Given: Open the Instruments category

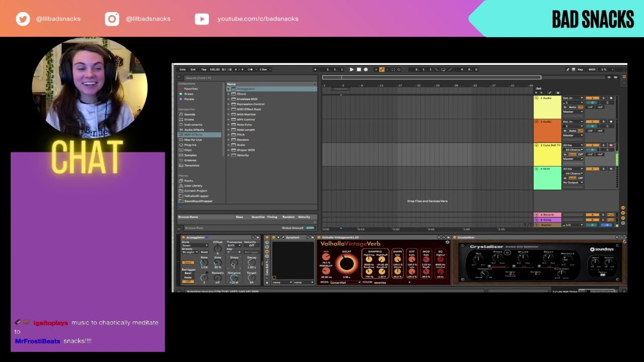Looking at the screenshot, I should (x=193, y=125).
